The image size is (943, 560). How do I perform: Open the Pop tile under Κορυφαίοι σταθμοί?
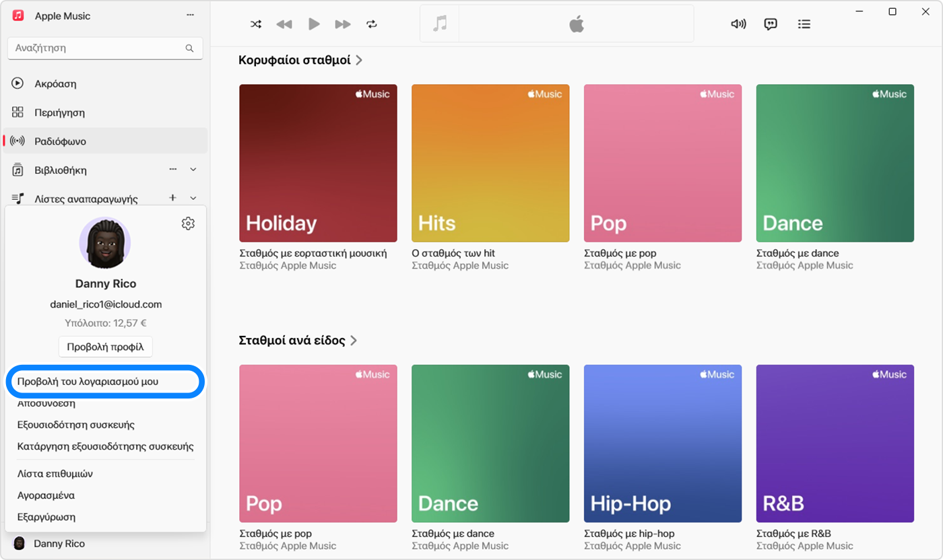[x=663, y=163]
